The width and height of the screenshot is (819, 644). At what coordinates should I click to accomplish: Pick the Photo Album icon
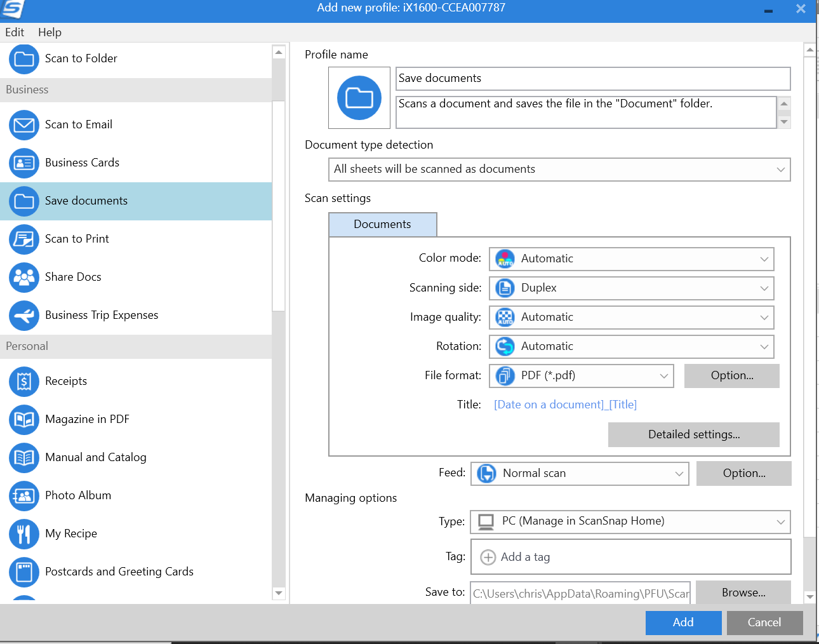pyautogui.click(x=24, y=496)
